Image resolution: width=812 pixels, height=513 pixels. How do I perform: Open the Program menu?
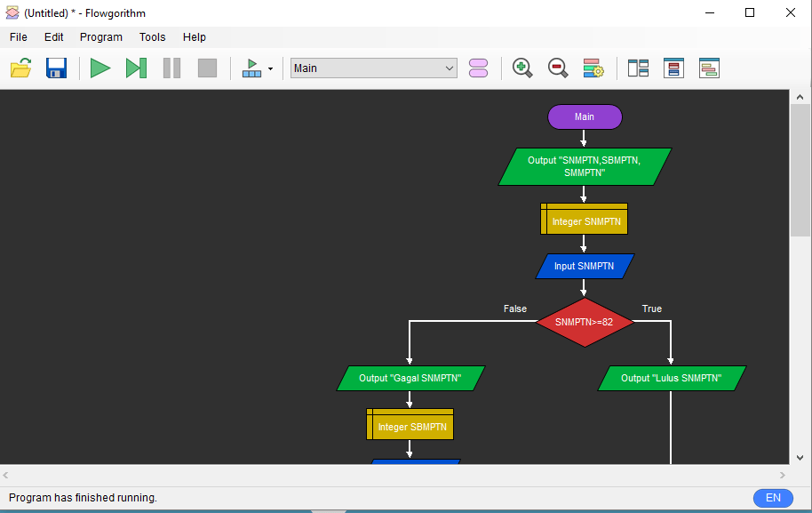101,37
